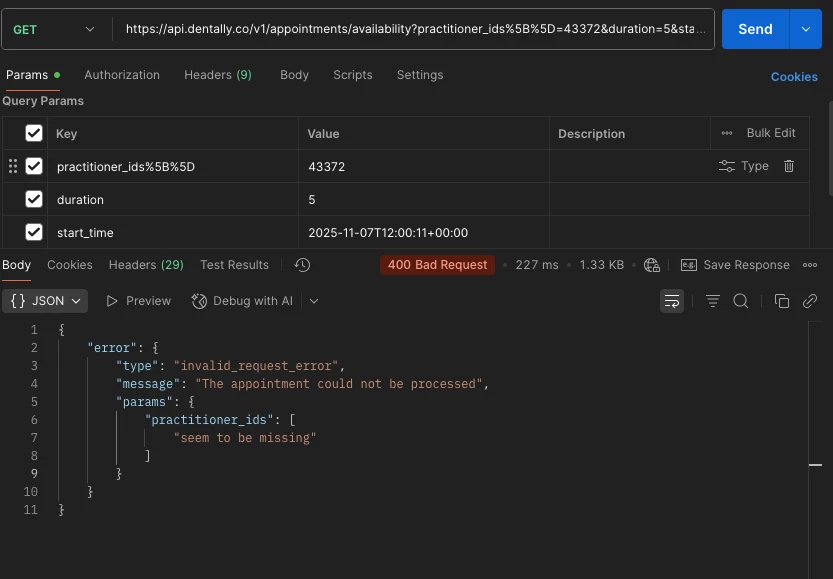Open the response history icon
The width and height of the screenshot is (833, 579).
tap(302, 265)
